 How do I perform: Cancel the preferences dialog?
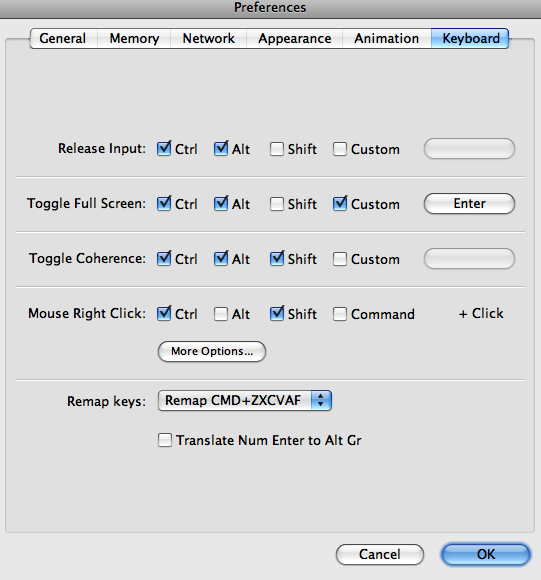[x=380, y=554]
